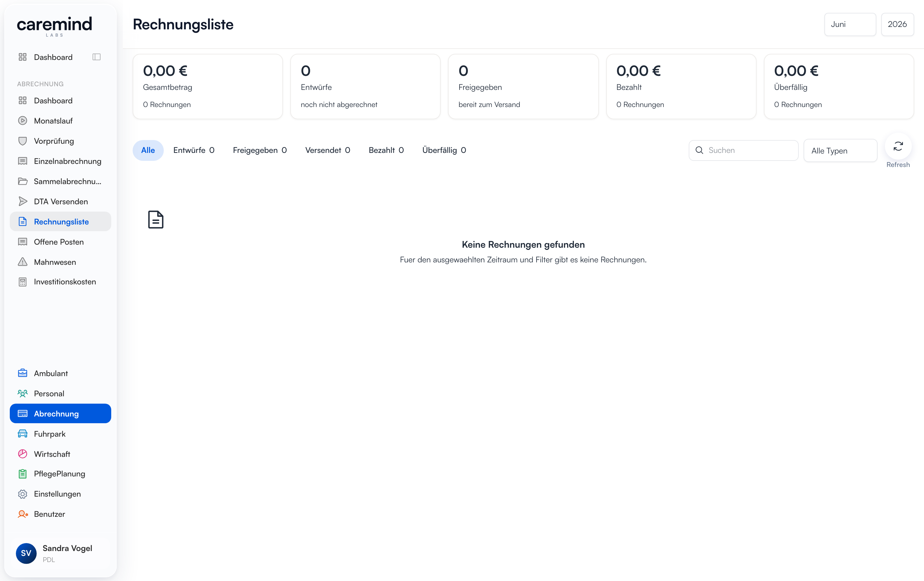Open the Einstellungen module

(x=60, y=494)
